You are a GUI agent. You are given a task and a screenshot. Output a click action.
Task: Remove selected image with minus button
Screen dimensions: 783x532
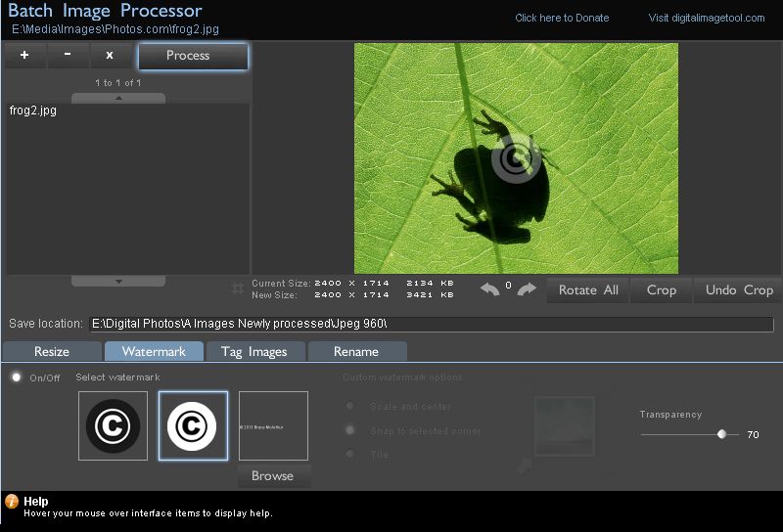coord(68,56)
